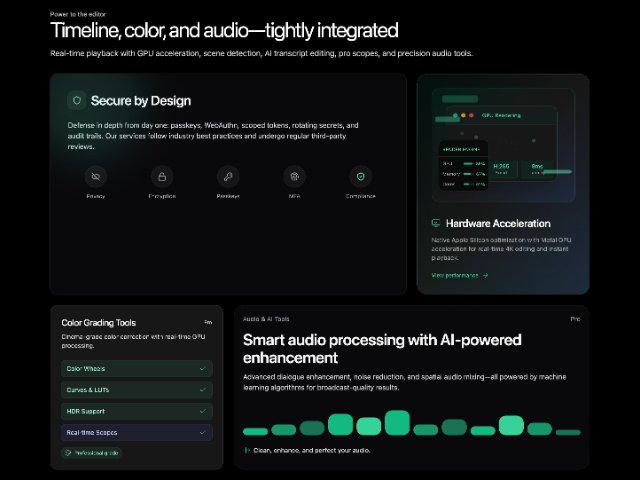This screenshot has width=640, height=480.
Task: Click the shield icon beside Secure by Design
Action: pyautogui.click(x=77, y=100)
